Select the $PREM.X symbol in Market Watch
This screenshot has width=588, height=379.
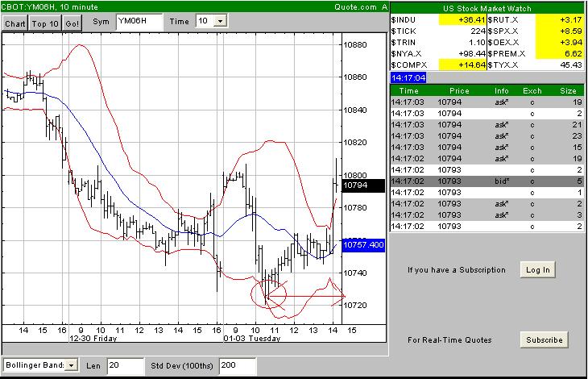pyautogui.click(x=507, y=54)
